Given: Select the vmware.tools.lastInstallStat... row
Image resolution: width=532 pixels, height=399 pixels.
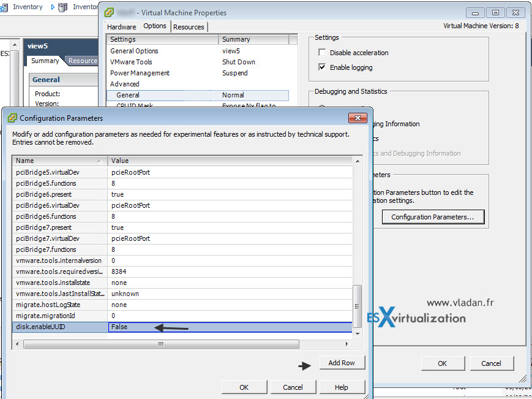Looking at the screenshot, I should [x=182, y=294].
